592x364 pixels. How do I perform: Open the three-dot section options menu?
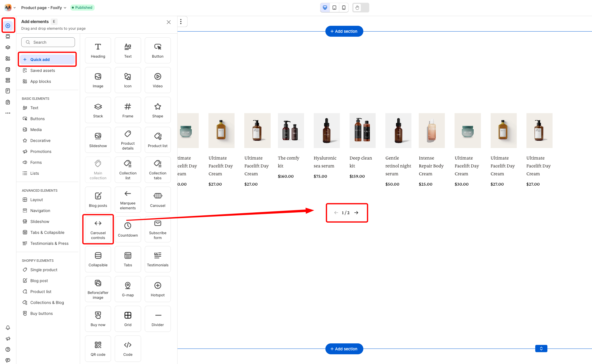[181, 22]
